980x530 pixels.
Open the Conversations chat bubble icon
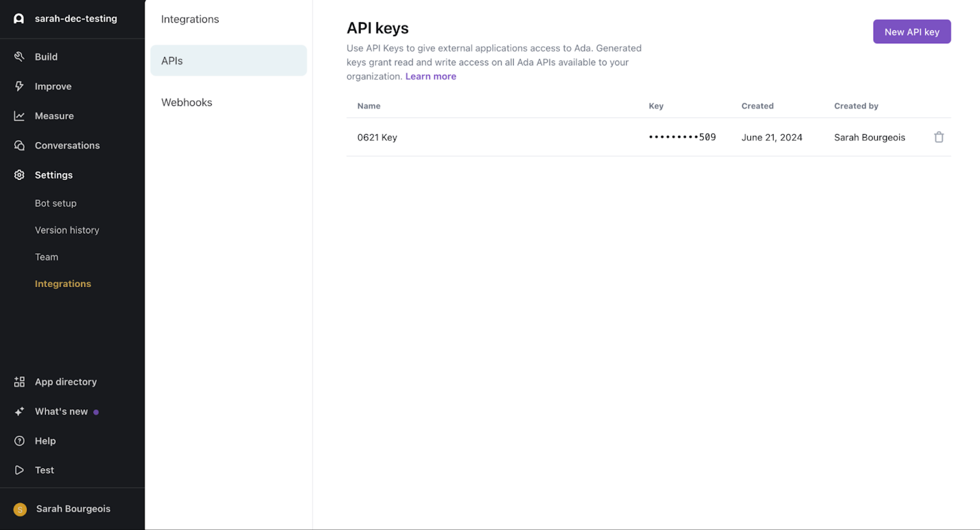(19, 145)
